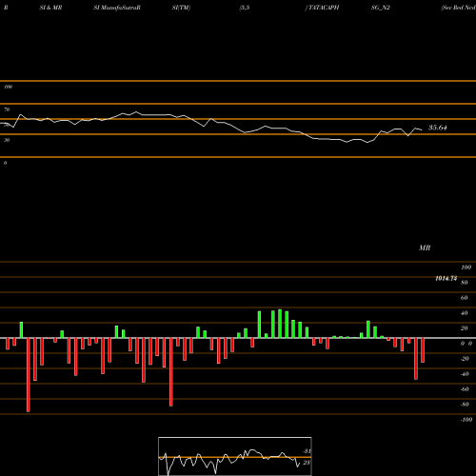Open the mini RSI thumbnail chart
The image size is (476, 476).
coord(235,456)
